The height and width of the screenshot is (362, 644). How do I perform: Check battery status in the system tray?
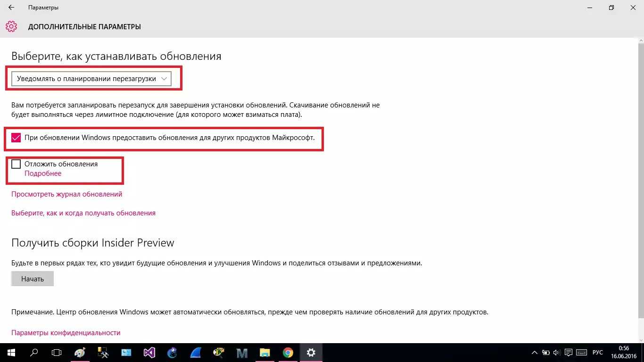546,353
